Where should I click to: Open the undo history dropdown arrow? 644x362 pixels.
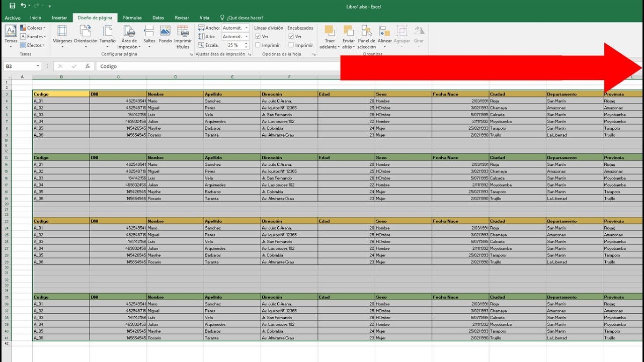click(x=29, y=6)
